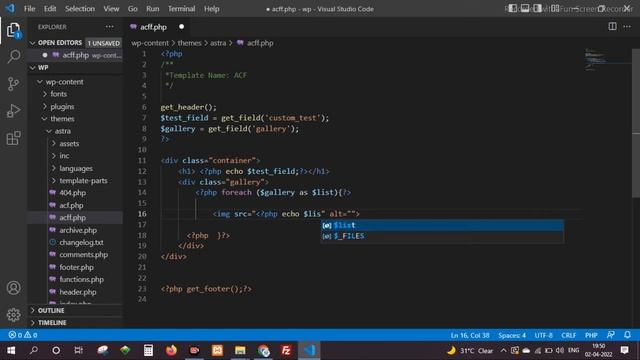Image resolution: width=640 pixels, height=360 pixels.
Task: Collapse the wp-content folder
Action: pyautogui.click(x=40, y=82)
